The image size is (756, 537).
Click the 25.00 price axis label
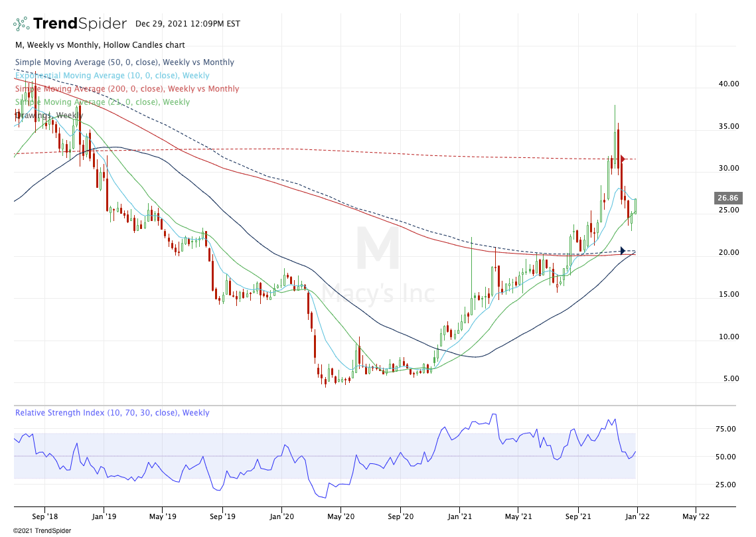pyautogui.click(x=729, y=210)
